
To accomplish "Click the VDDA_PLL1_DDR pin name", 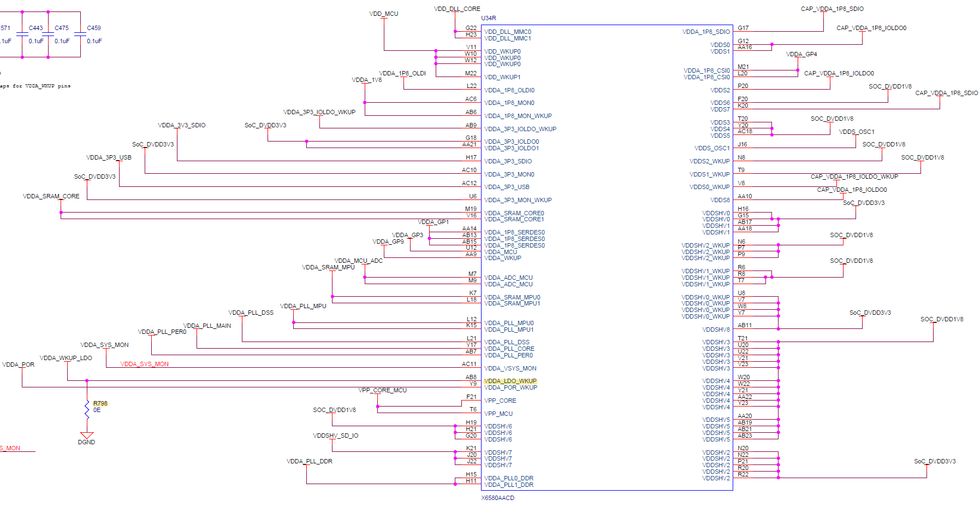I will [509, 485].
